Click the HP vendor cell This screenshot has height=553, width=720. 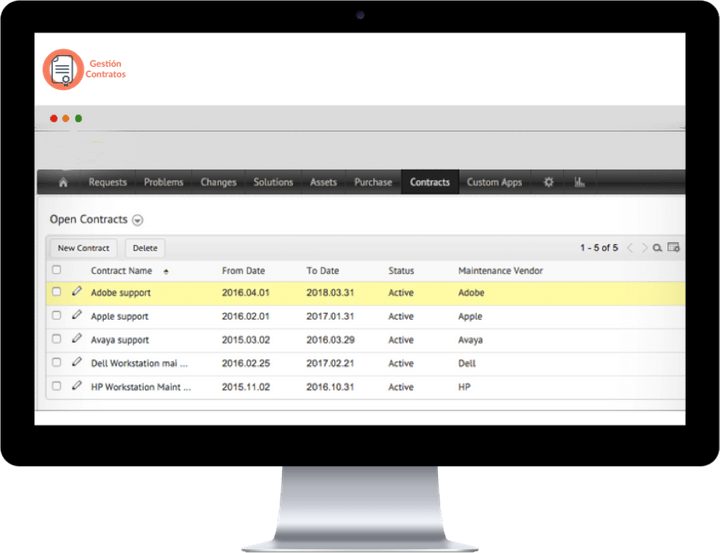[464, 387]
